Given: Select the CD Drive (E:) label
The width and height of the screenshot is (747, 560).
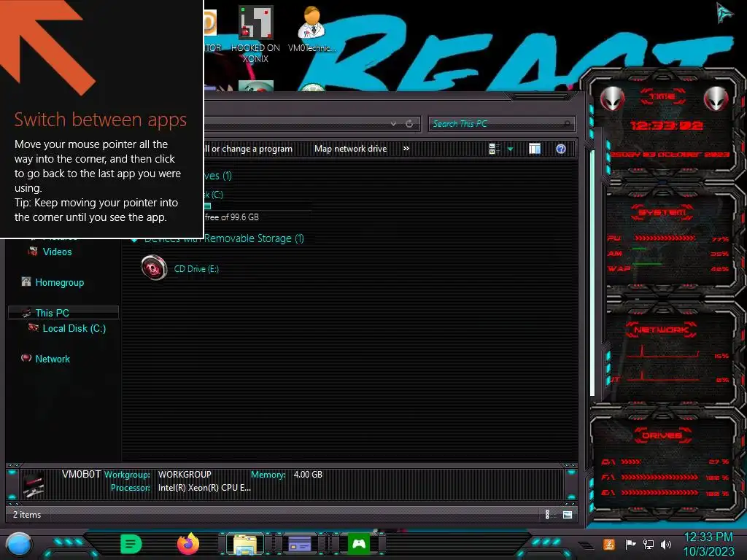Looking at the screenshot, I should point(196,269).
